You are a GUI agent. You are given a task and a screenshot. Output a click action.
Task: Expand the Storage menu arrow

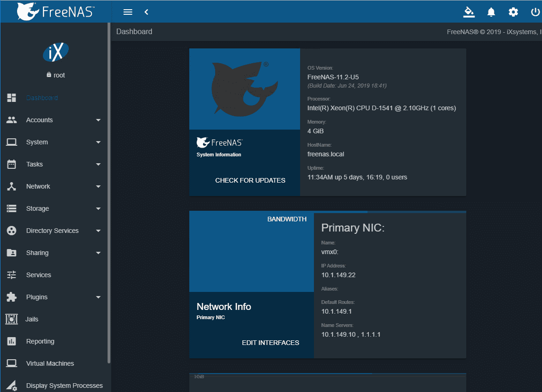click(98, 208)
